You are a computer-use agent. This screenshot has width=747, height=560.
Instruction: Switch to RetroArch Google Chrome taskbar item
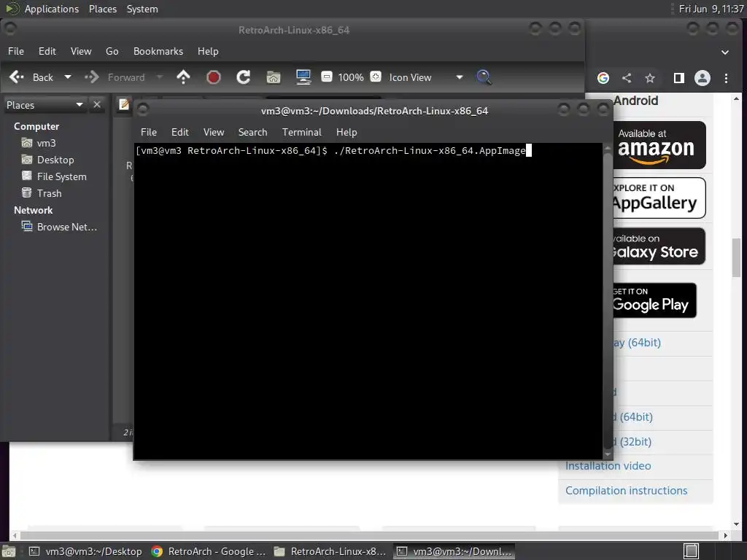[x=209, y=551]
